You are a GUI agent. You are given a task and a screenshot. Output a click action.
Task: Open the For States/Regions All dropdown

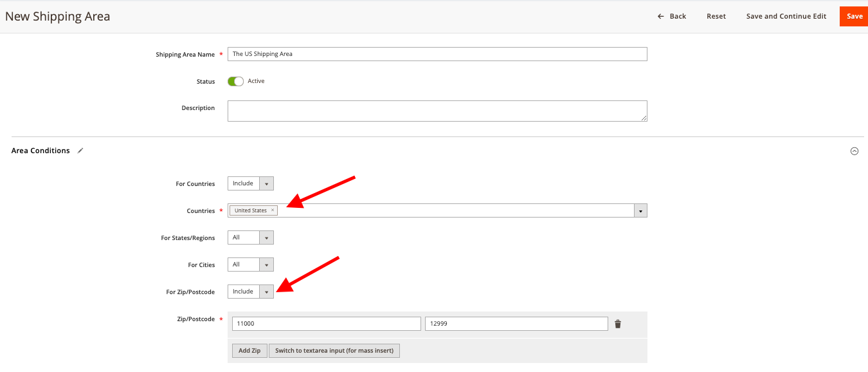[267, 237]
